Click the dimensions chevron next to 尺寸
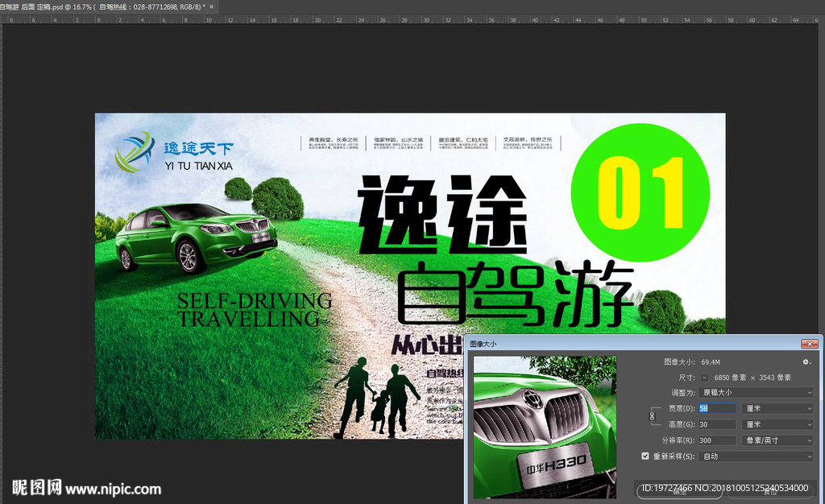The width and height of the screenshot is (825, 504). tap(704, 378)
